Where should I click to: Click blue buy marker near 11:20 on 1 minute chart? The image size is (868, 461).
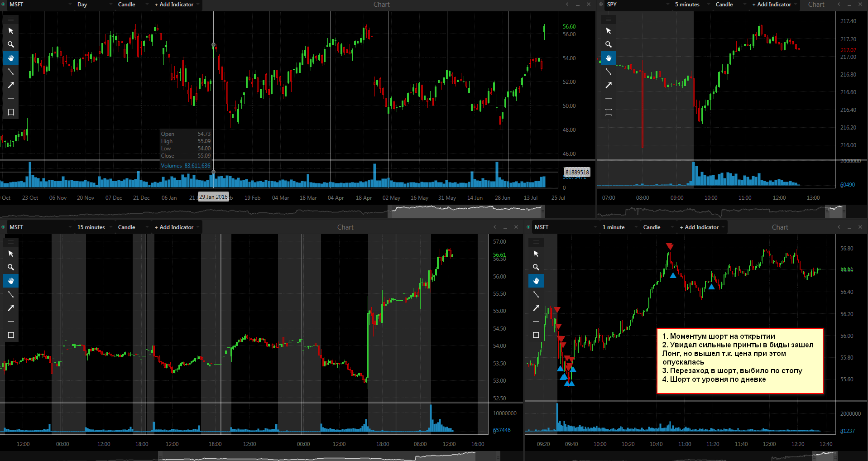(711, 286)
